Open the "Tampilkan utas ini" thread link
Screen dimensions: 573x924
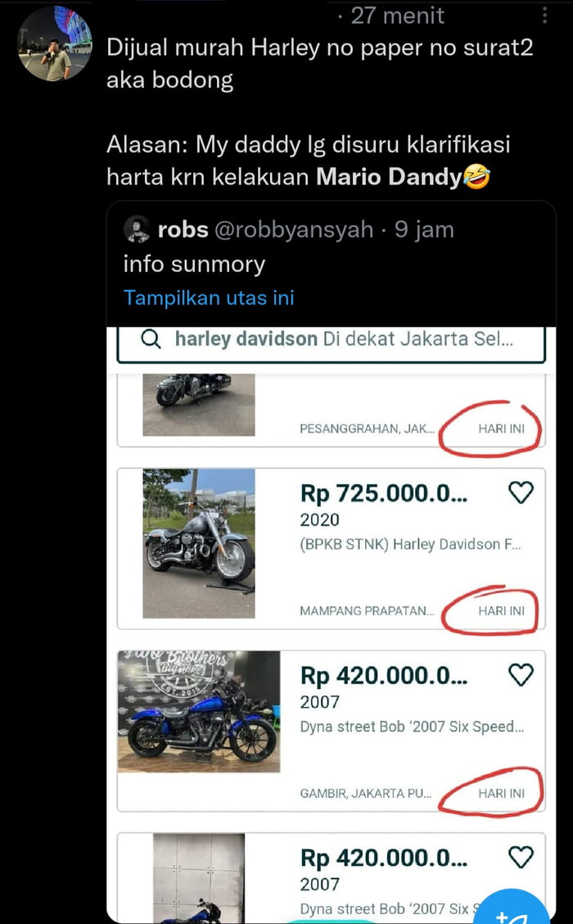208,297
